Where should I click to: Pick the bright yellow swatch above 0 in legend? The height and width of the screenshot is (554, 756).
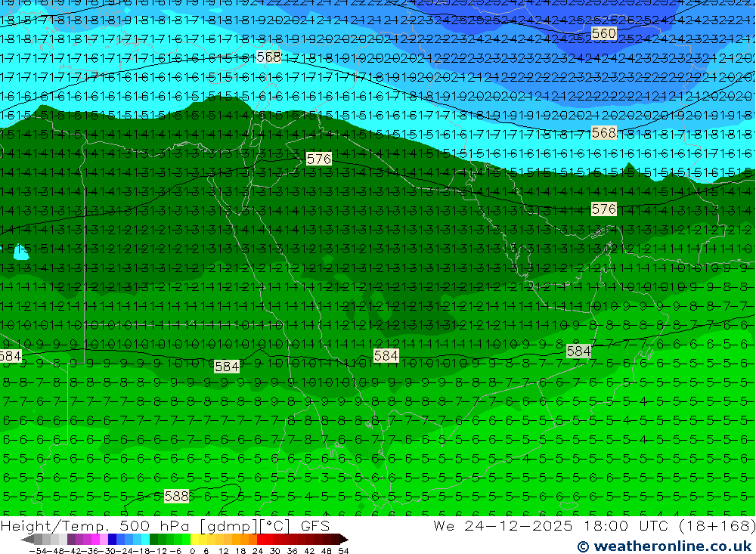pos(194,540)
